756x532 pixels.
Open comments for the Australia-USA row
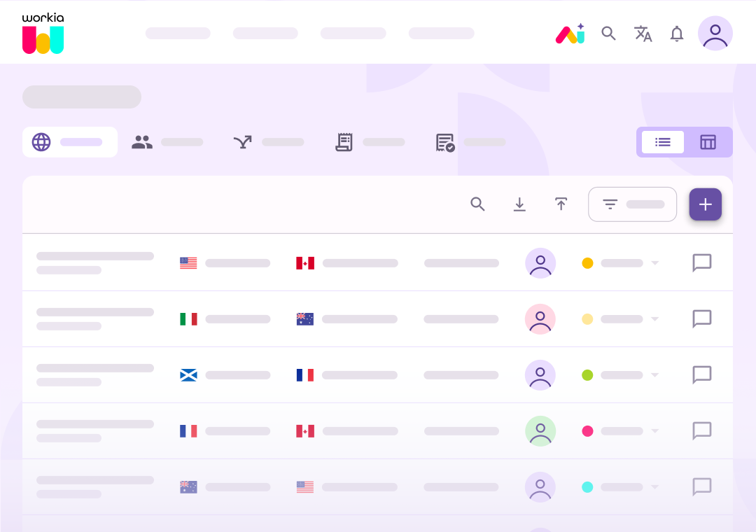click(x=701, y=486)
